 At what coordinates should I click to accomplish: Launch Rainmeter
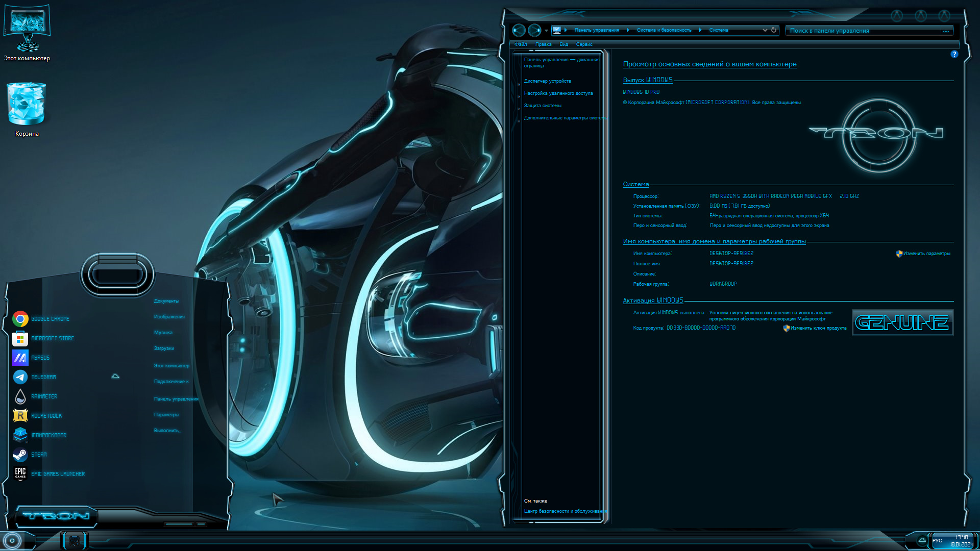(x=44, y=396)
